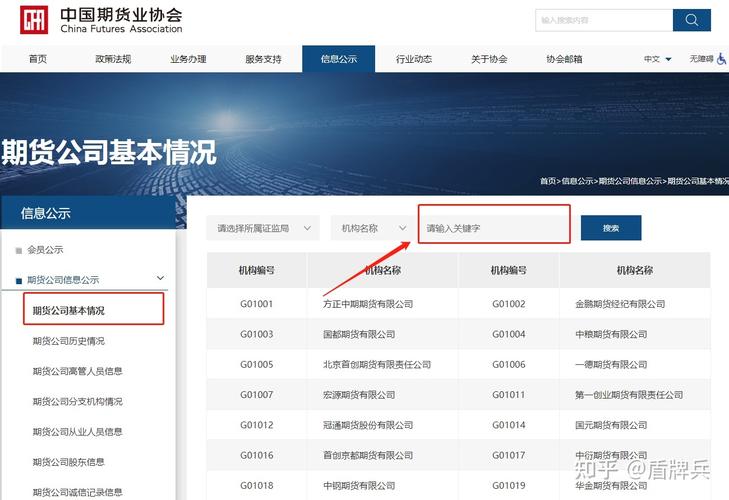This screenshot has height=500, width=729.
Task: Select 期货公司基本情况 in the sidebar
Action: tap(68, 311)
